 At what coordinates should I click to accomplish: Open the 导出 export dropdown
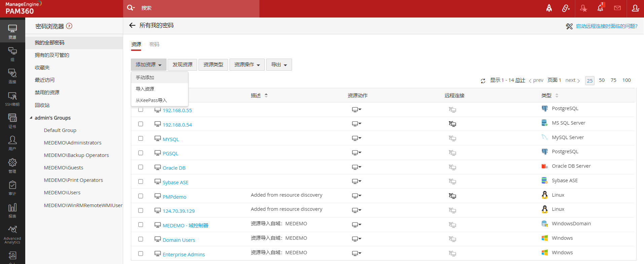point(279,65)
